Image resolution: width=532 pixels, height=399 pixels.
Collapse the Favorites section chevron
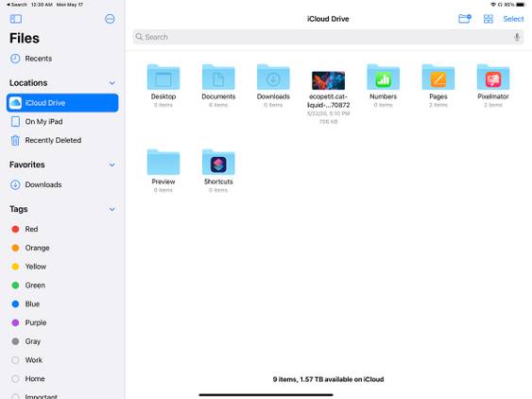pos(112,165)
